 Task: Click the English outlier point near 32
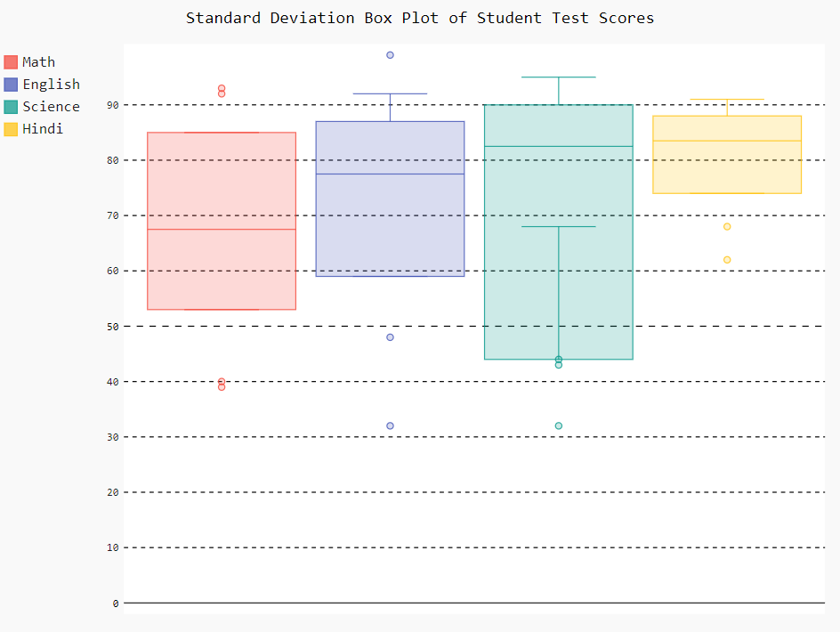coord(390,425)
